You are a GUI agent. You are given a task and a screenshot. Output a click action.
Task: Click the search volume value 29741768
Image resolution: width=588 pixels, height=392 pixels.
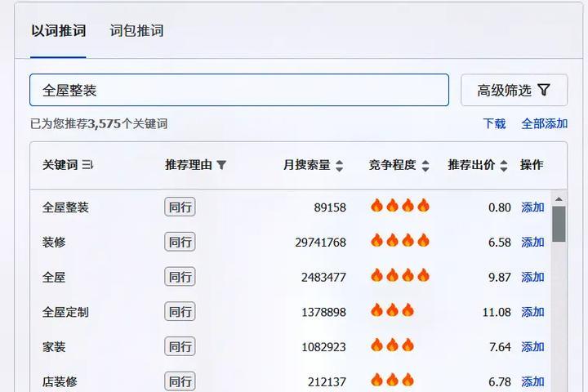(321, 243)
